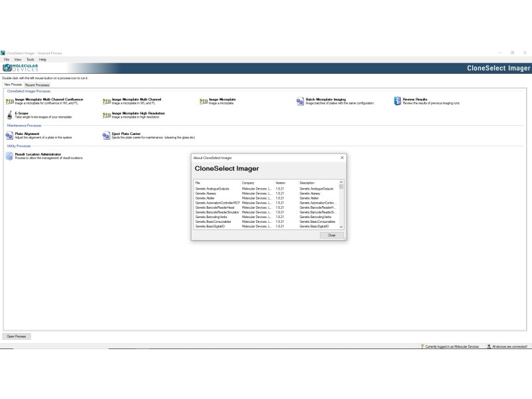
Task: Select Batch Microplate Imaging icon
Action: point(300,102)
